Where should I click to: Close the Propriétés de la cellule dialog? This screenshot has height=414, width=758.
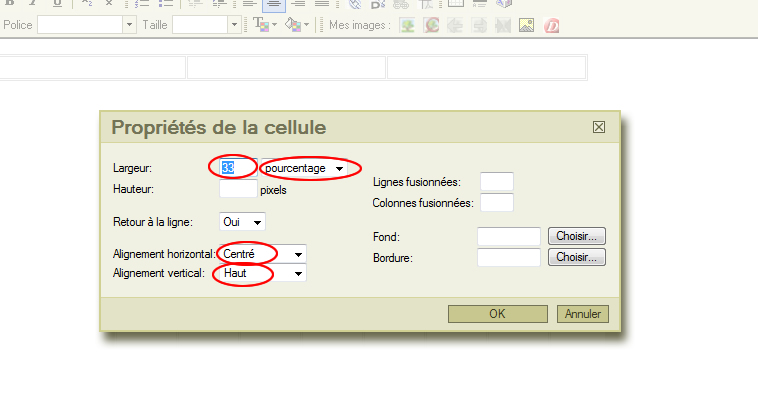pos(599,127)
